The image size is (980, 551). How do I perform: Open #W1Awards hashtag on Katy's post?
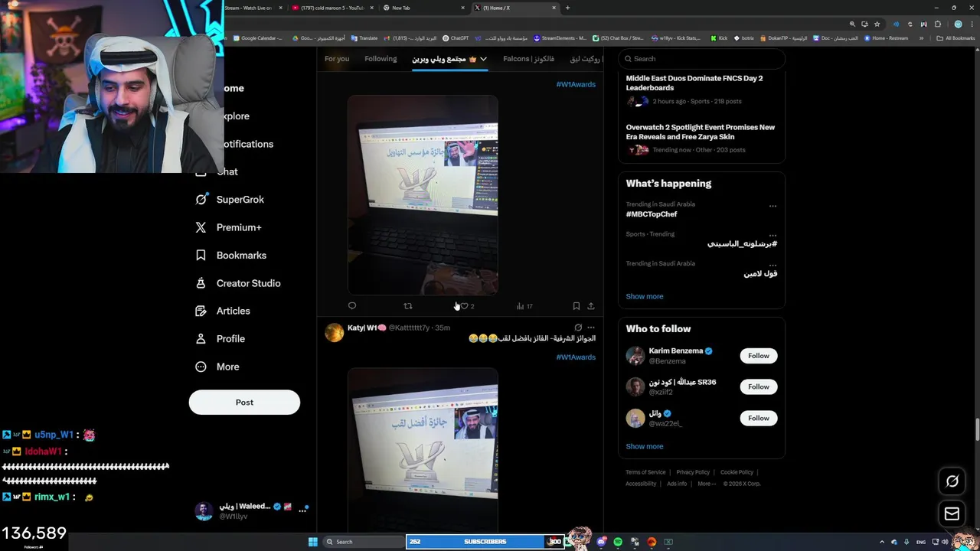click(576, 357)
